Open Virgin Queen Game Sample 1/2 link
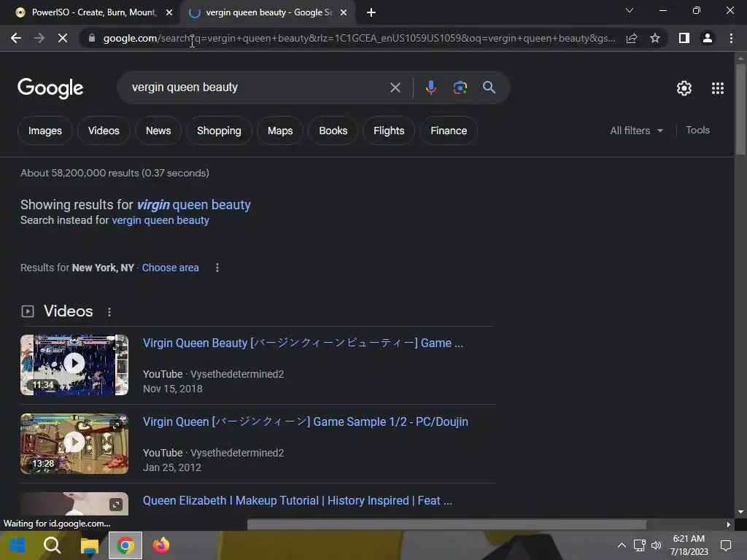The image size is (747, 560). (306, 422)
